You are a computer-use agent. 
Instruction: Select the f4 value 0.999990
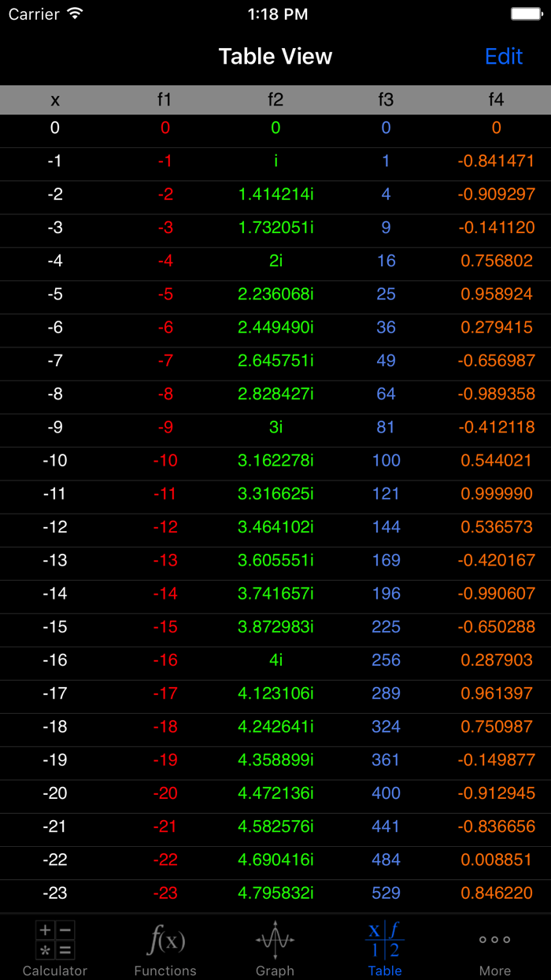496,494
